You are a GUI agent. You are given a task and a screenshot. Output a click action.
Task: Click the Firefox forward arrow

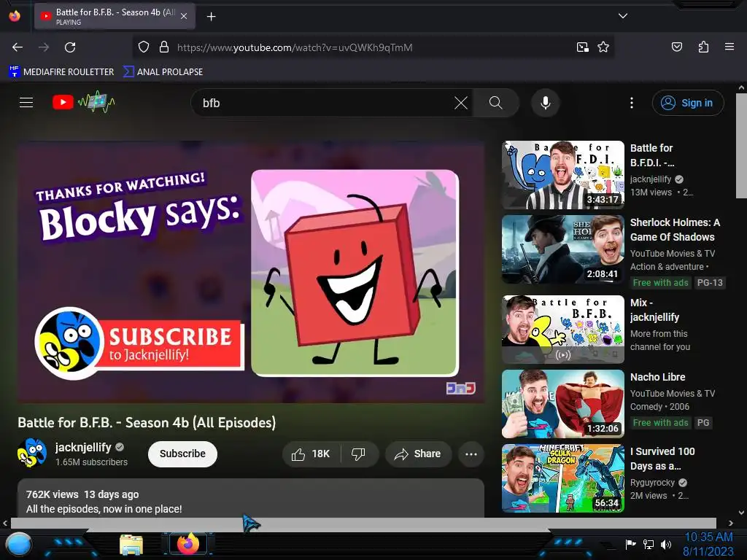point(44,47)
